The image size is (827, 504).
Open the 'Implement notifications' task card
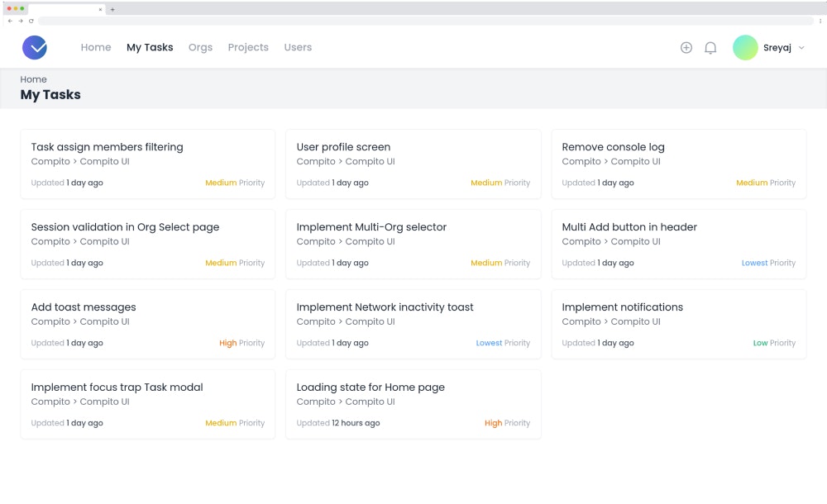[623, 307]
